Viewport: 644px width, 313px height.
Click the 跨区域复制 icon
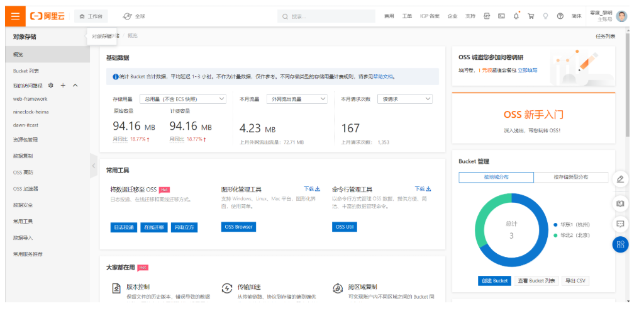click(338, 288)
